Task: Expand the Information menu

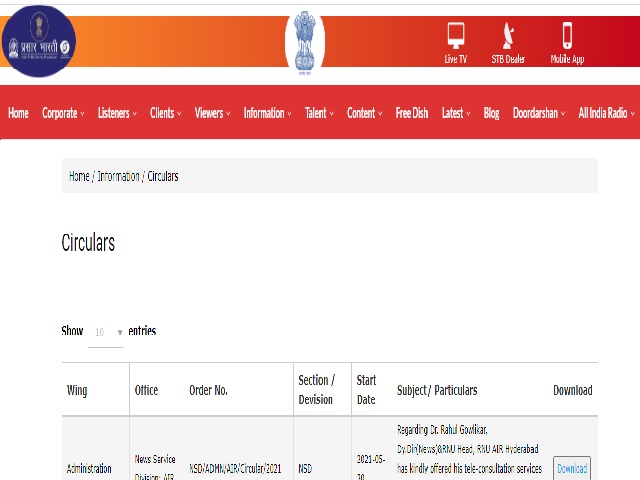Action: [x=267, y=113]
